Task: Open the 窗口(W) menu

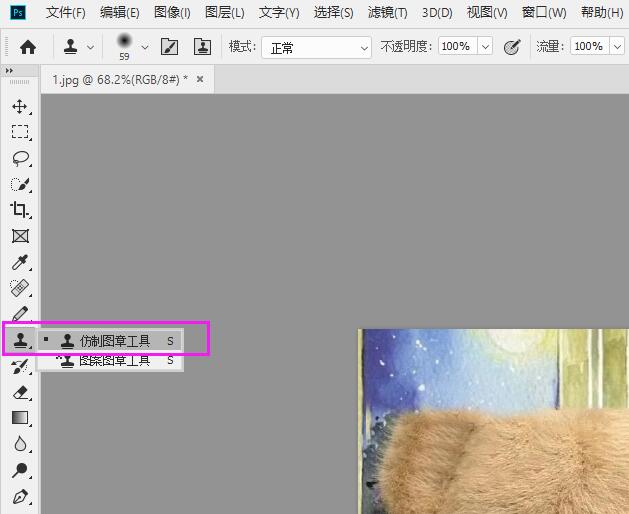Action: coord(544,13)
